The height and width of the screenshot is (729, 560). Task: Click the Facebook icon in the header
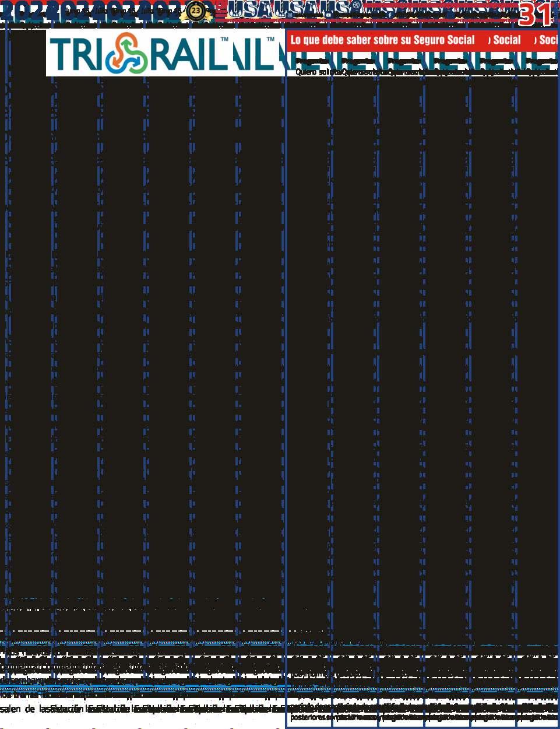click(x=390, y=14)
